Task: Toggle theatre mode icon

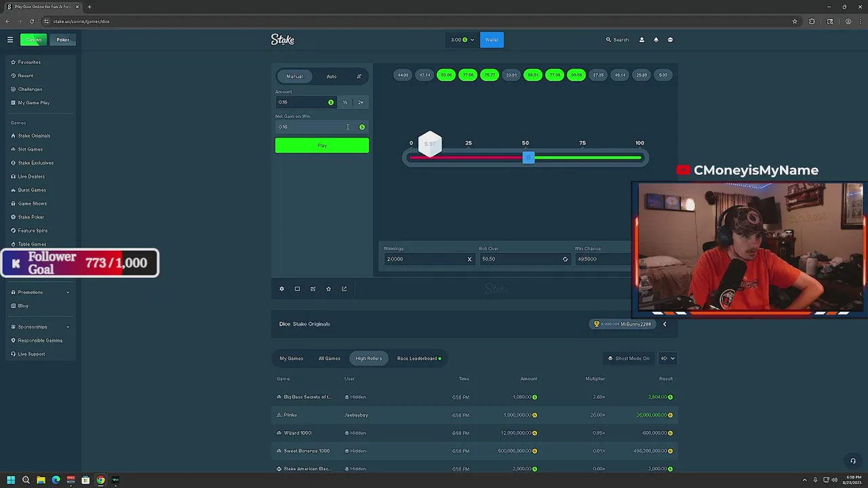Action: pos(297,289)
